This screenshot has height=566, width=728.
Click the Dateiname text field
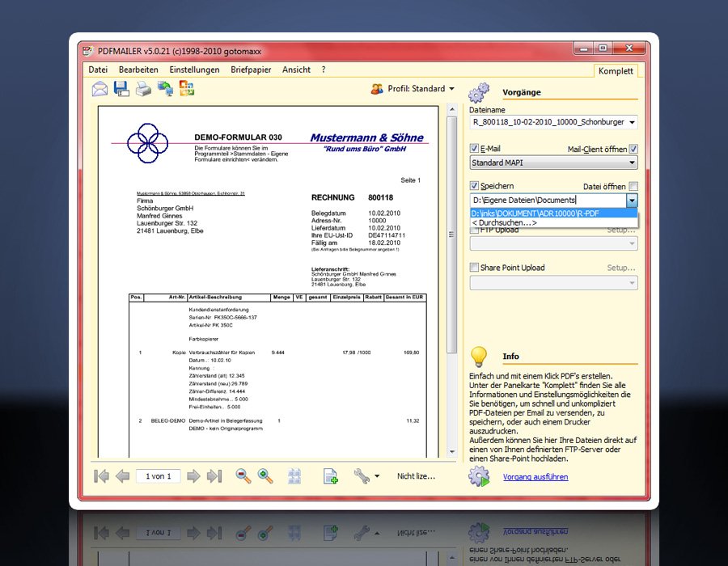[548, 122]
